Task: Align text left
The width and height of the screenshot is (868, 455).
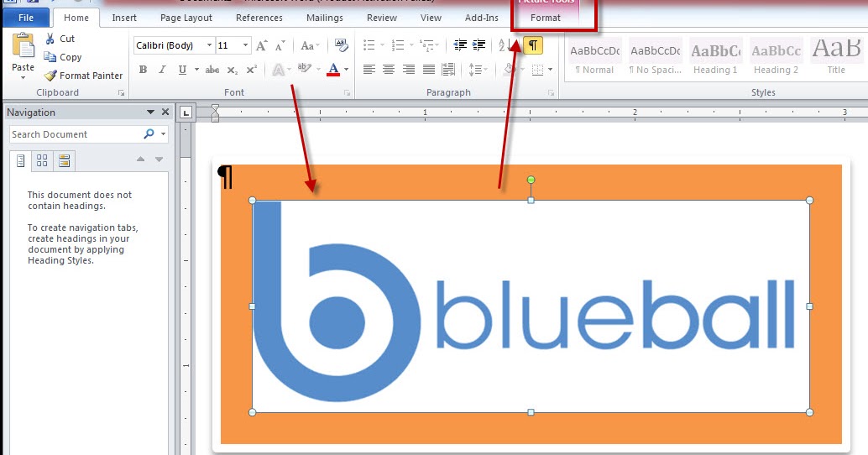Action: tap(369, 70)
